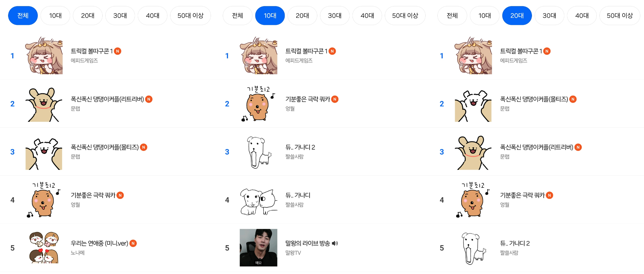Click the 말왕의 라이브 방송 video thumbnail
Image resolution: width=644 pixels, height=274 pixels.
point(258,248)
